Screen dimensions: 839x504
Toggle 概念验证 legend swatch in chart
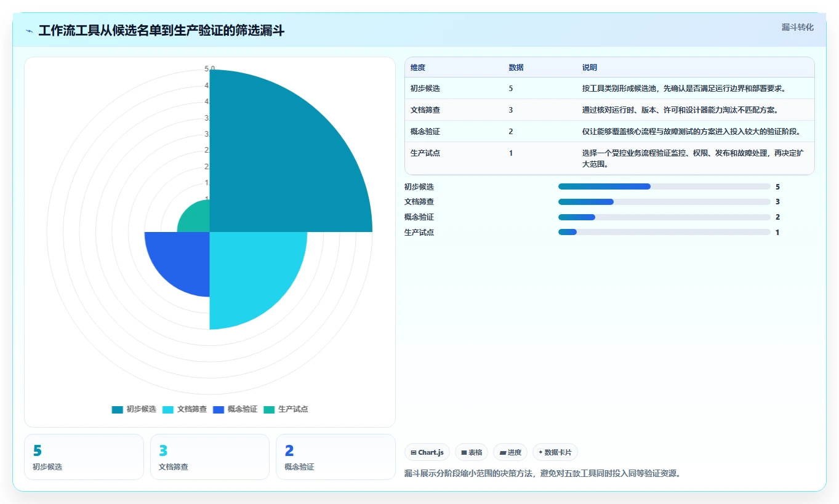[219, 409]
